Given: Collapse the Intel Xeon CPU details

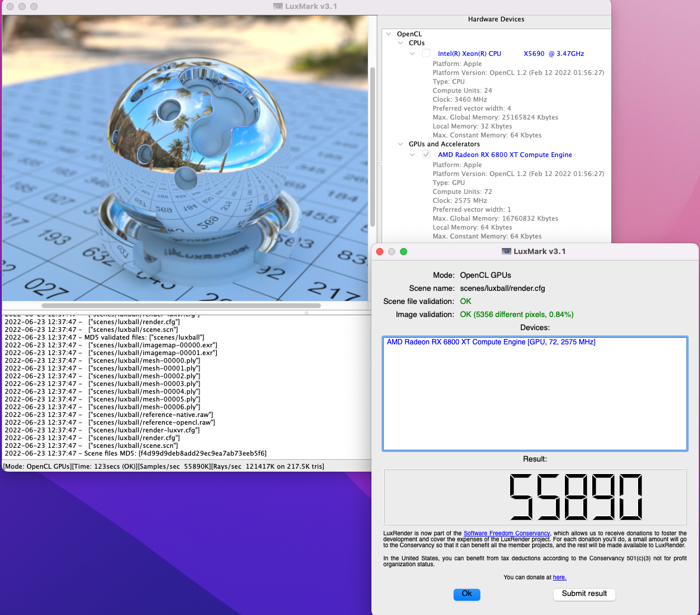Looking at the screenshot, I should (412, 54).
